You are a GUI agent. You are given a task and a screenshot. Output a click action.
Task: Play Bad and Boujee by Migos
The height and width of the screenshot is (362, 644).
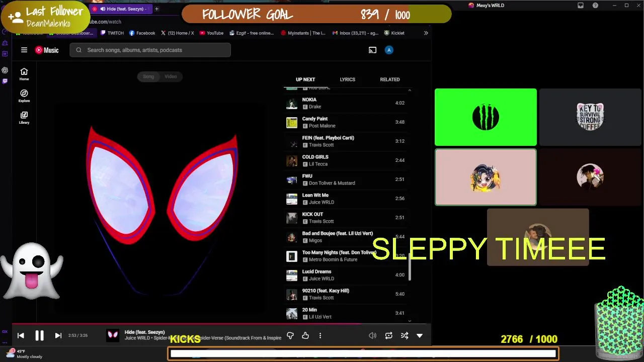point(347,237)
